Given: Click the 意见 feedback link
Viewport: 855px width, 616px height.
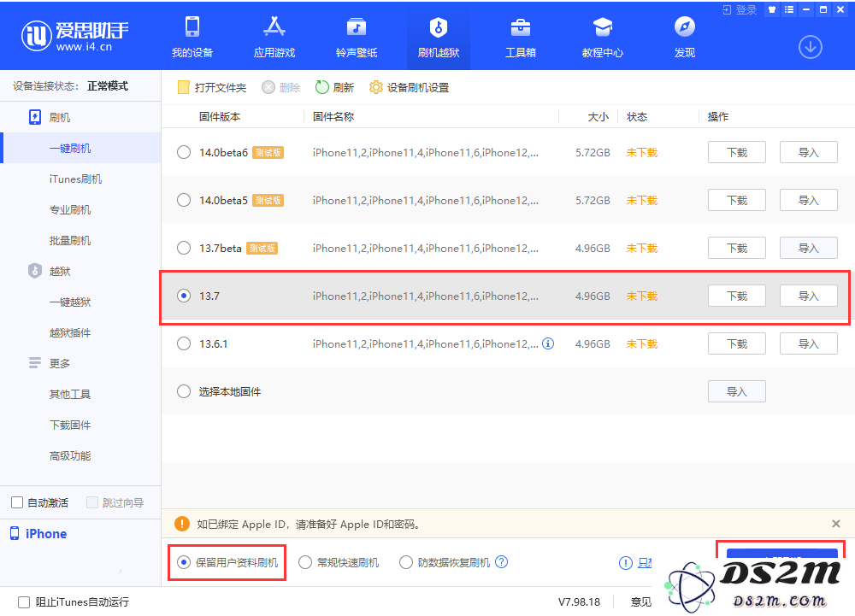Looking at the screenshot, I should [x=641, y=601].
